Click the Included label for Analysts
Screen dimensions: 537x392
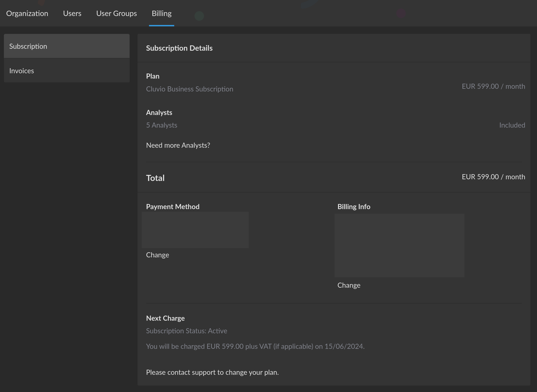click(x=512, y=125)
